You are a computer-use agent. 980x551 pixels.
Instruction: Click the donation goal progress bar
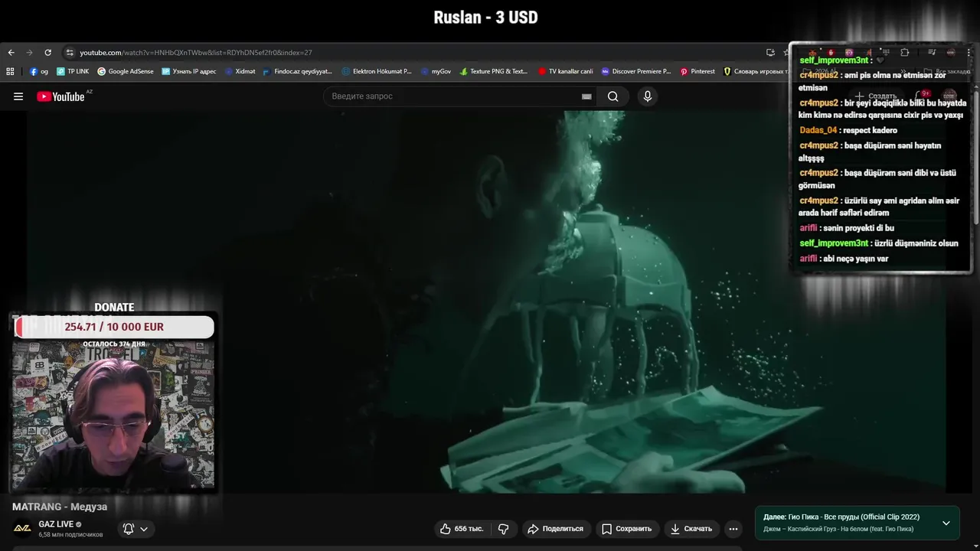[x=114, y=327]
